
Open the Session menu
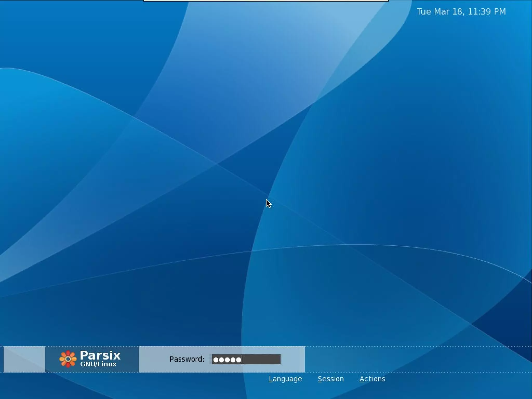(331, 379)
